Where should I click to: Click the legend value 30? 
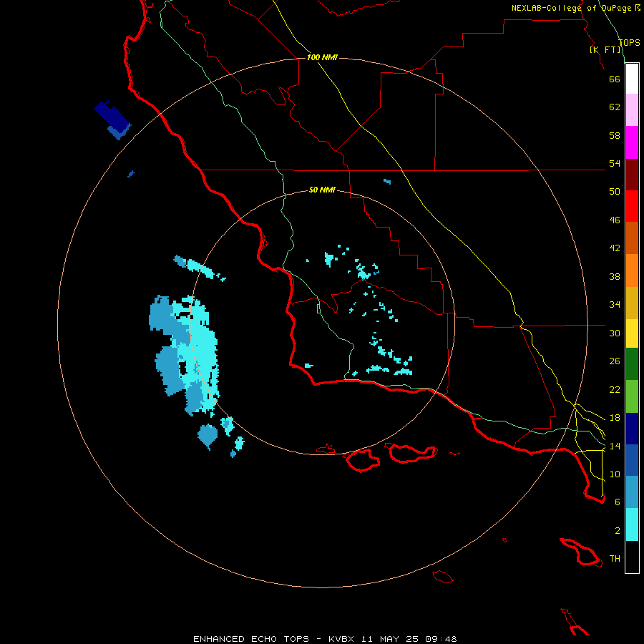(615, 333)
